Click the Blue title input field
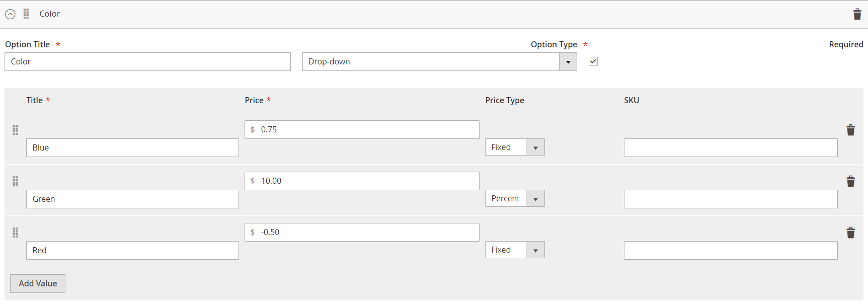Screen dimensions: 868x304 [x=132, y=148]
